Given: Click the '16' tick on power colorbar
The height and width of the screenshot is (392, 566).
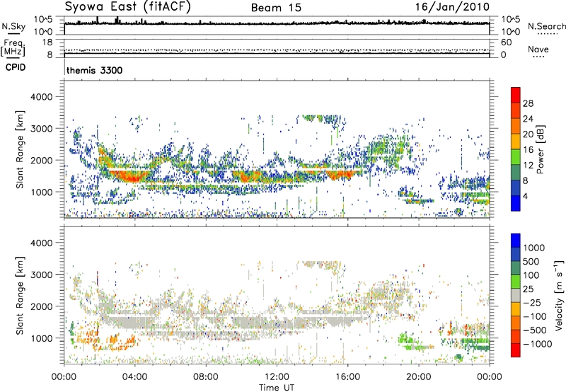Looking at the screenshot, I should (528, 150).
